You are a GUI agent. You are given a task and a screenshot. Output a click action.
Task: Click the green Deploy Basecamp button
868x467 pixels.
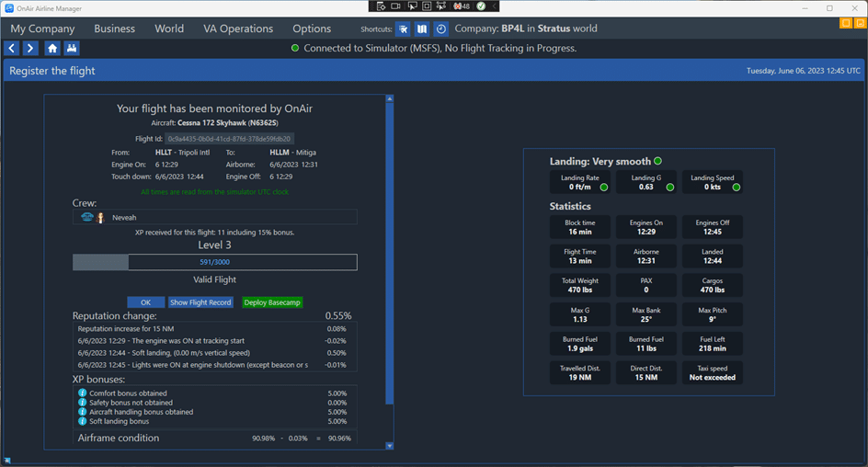pyautogui.click(x=272, y=302)
